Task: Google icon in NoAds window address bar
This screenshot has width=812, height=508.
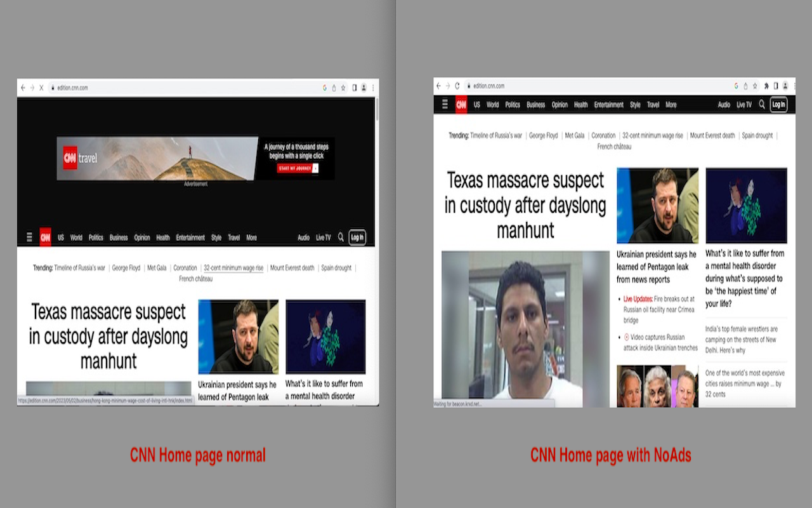Action: pos(737,86)
